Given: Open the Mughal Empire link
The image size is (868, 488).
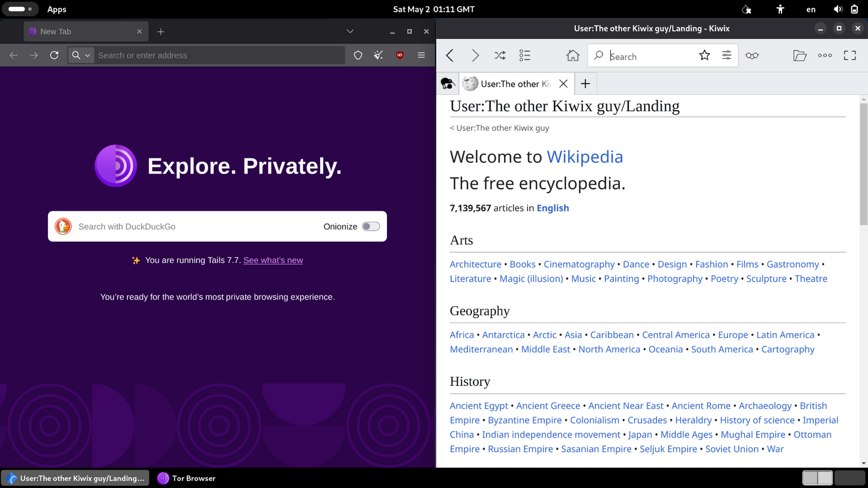Looking at the screenshot, I should [753, 435].
